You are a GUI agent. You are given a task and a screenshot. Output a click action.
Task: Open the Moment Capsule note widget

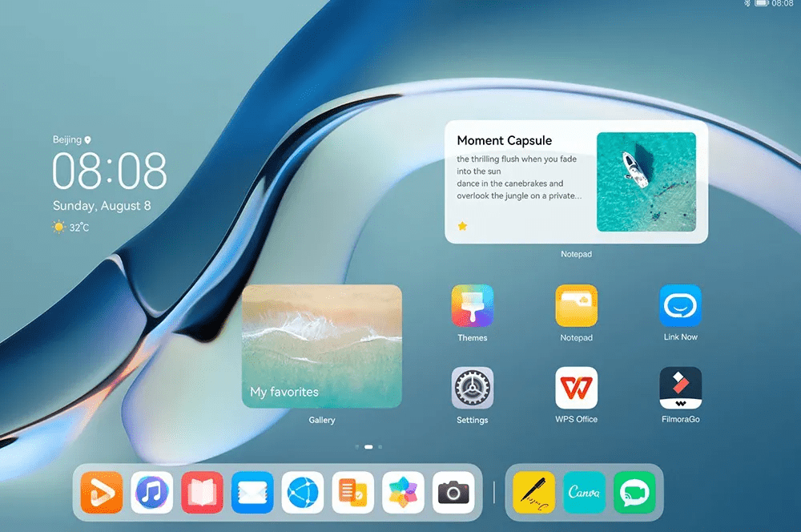pyautogui.click(x=576, y=182)
